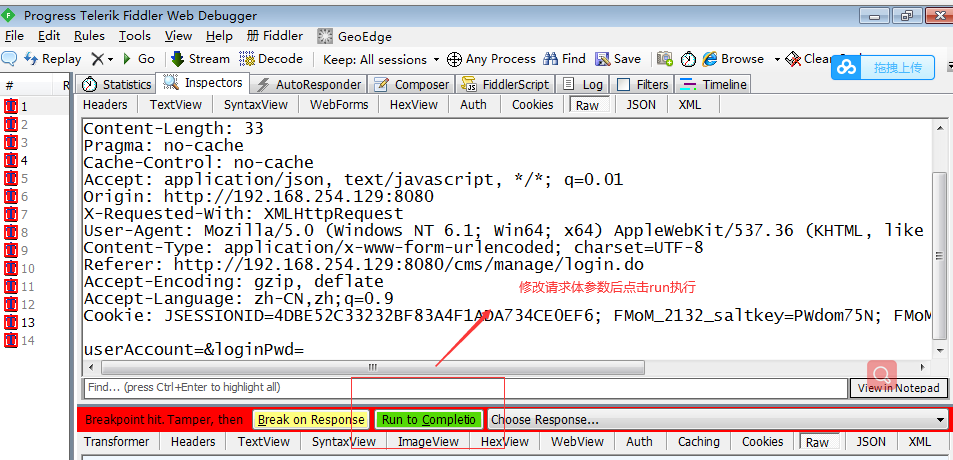Select session 1 in the sessions list
The height and width of the screenshot is (460, 953).
click(x=35, y=106)
